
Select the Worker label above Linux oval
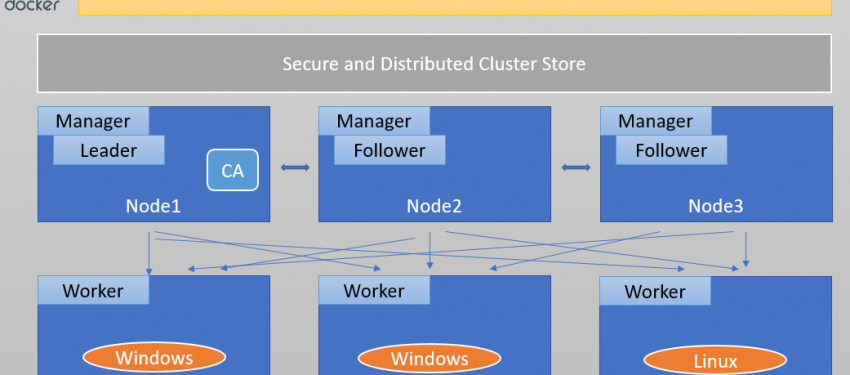pos(655,291)
